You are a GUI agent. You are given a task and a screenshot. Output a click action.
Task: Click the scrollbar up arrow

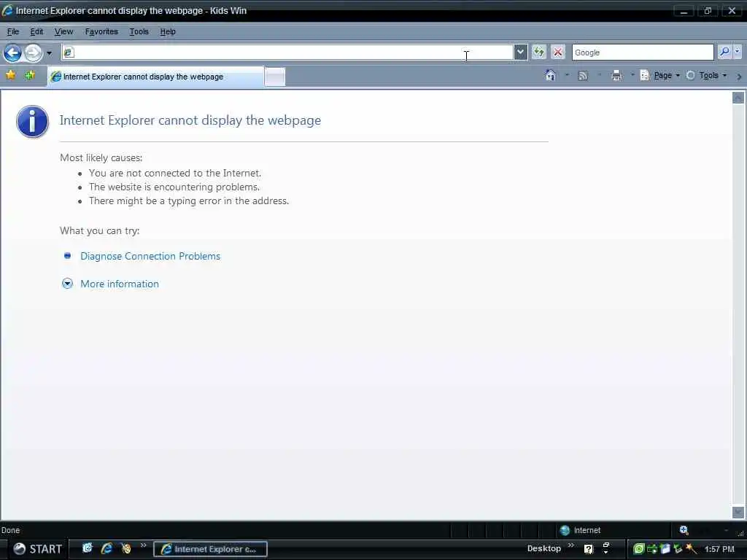[x=738, y=98]
